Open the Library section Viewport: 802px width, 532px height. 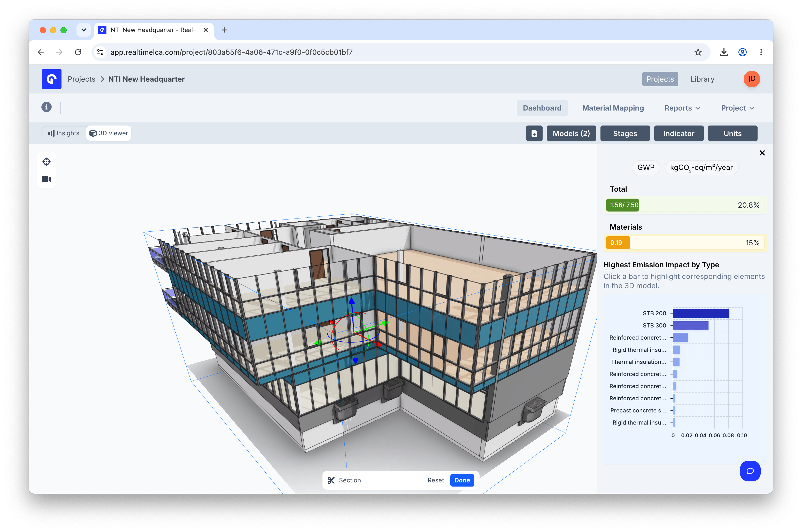tap(702, 79)
